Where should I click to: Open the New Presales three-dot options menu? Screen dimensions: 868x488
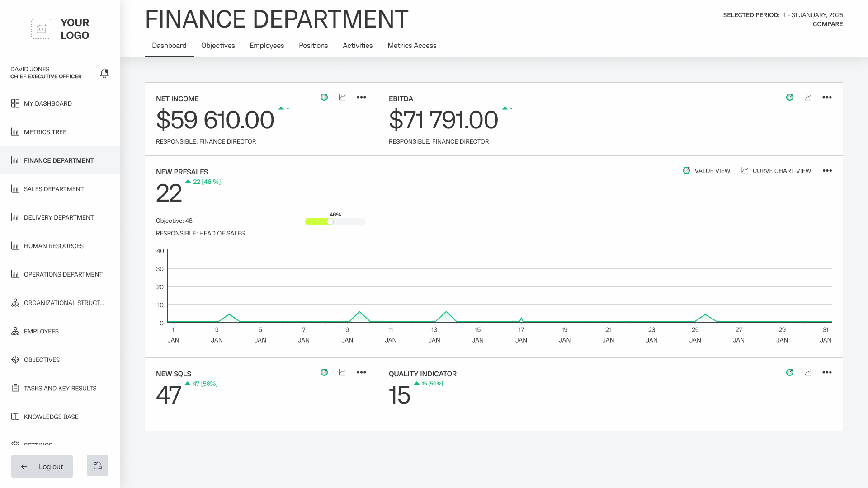coord(827,171)
